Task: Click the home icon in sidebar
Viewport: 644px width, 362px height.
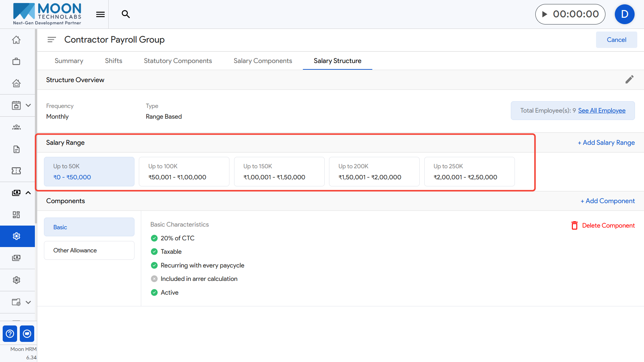Action: point(16,40)
